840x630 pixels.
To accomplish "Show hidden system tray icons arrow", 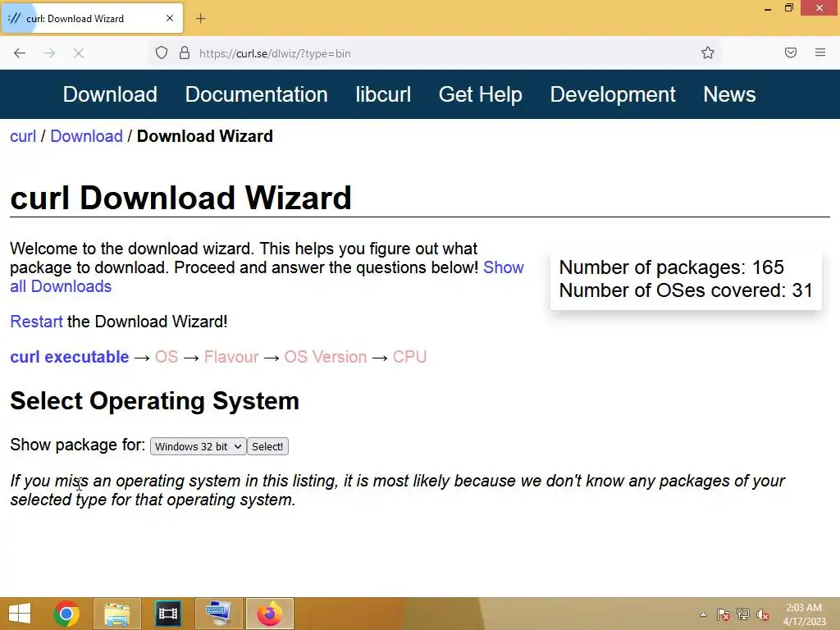I will [703, 614].
